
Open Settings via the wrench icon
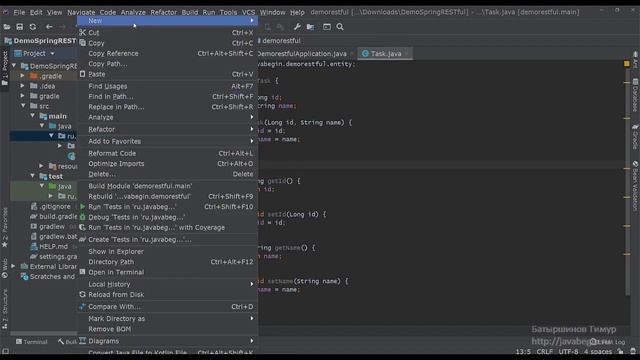click(297, 27)
